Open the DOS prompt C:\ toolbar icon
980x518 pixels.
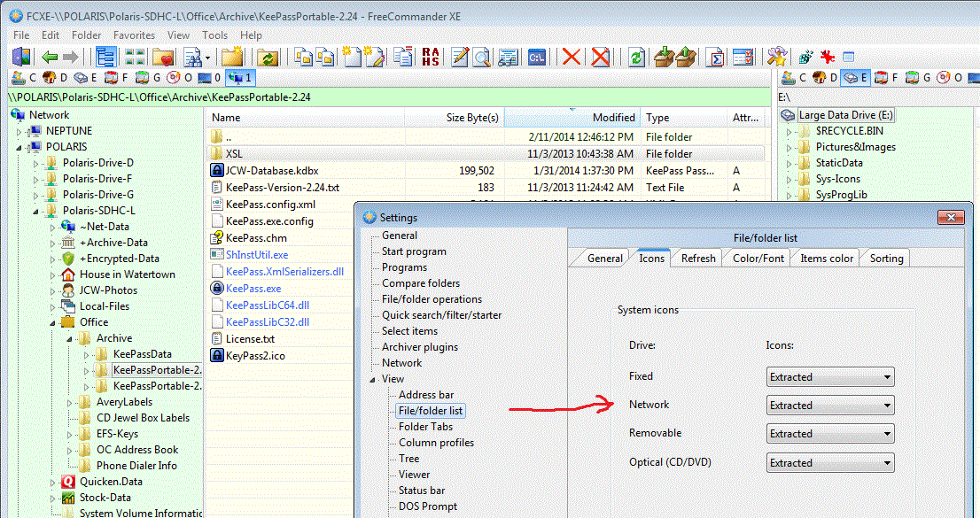point(536,58)
